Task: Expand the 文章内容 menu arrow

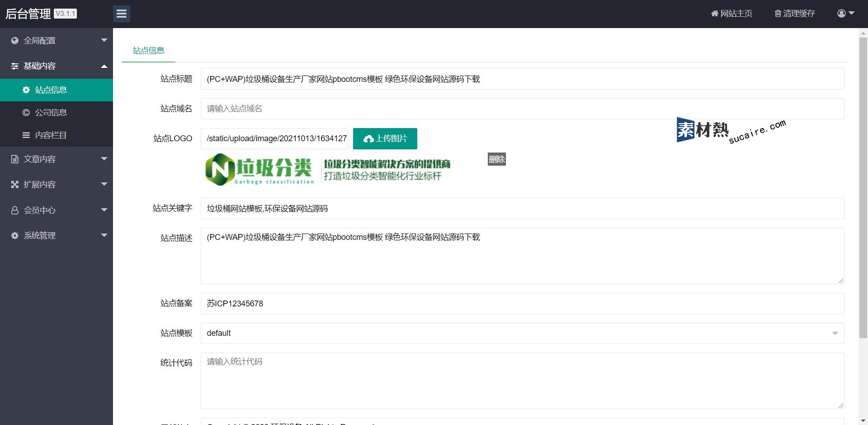Action: click(x=104, y=159)
